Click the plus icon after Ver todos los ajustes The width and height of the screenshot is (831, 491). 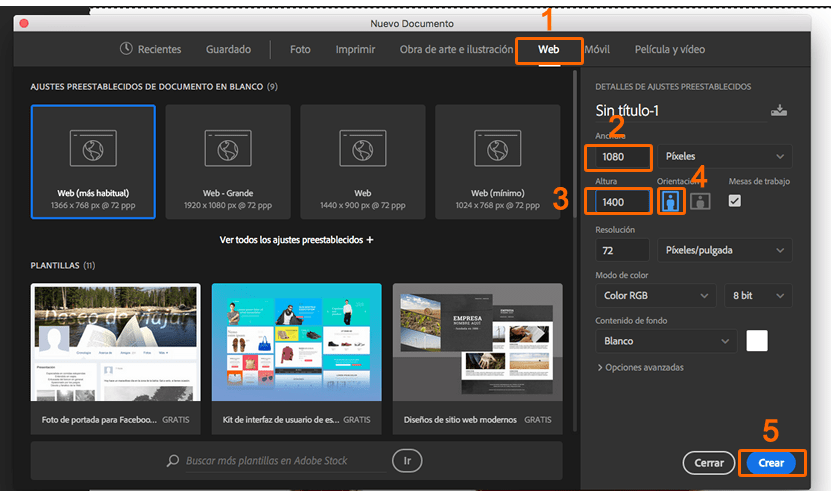click(x=370, y=240)
